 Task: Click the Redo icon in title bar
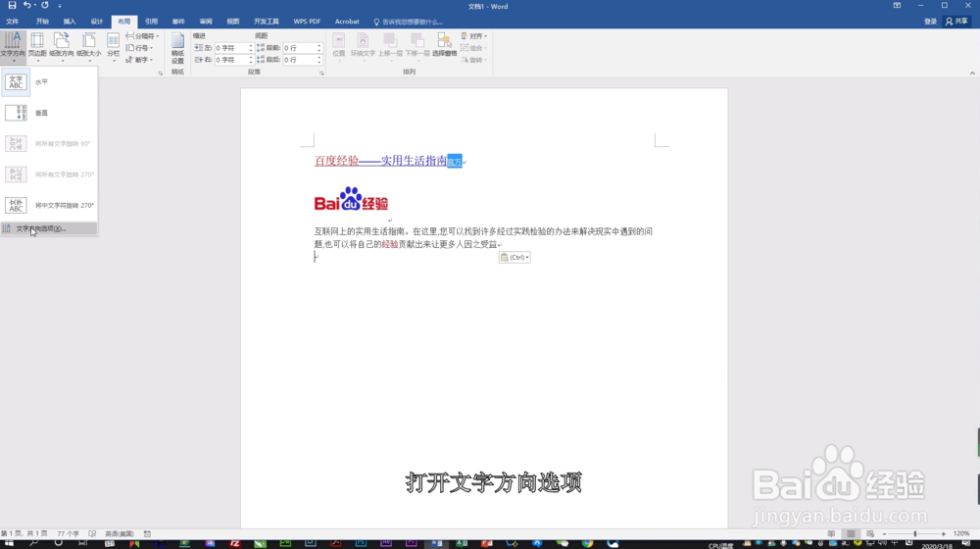45,6
